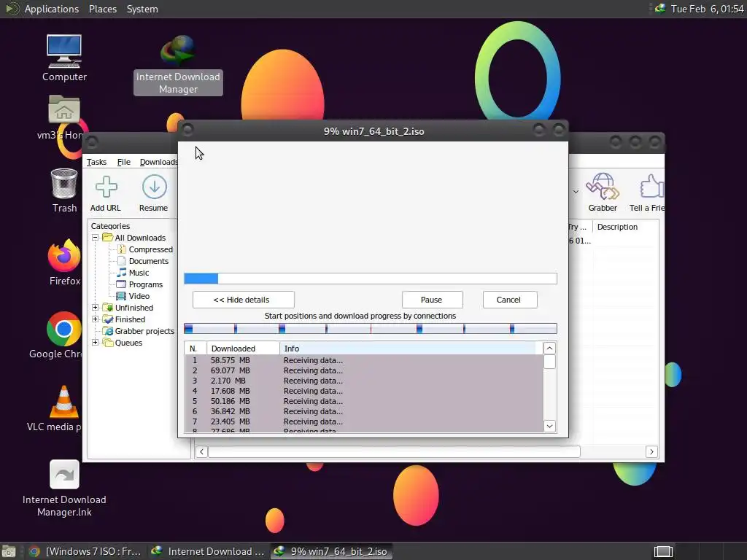Click the Description column header in main window
The height and width of the screenshot is (560, 747).
pos(625,227)
